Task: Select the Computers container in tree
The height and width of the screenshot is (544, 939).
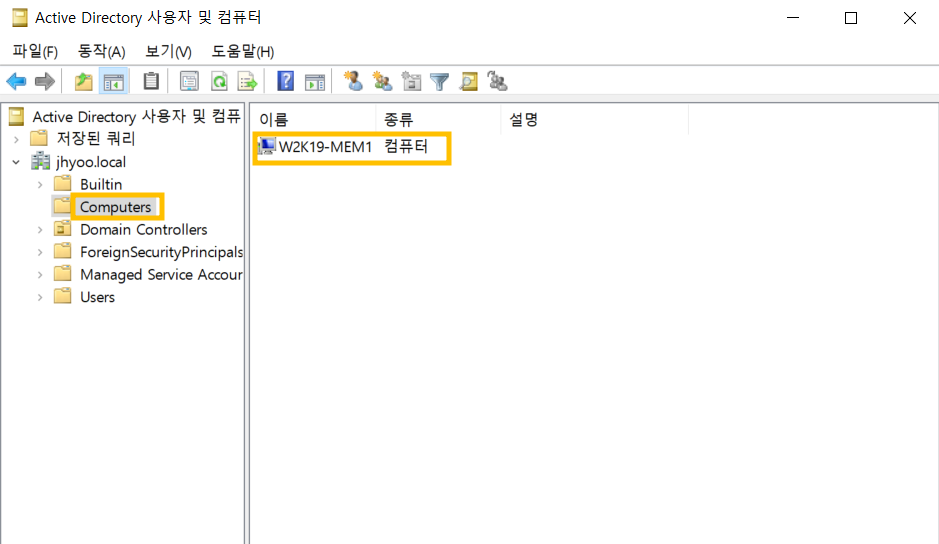Action: 116,207
